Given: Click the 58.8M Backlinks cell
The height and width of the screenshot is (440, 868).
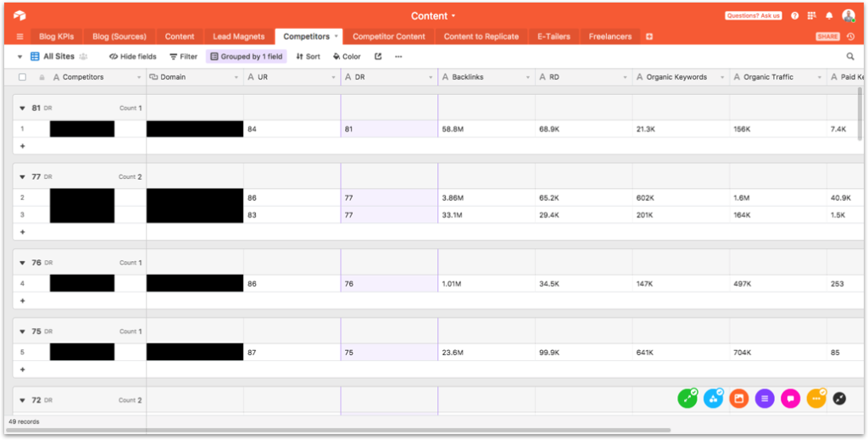Looking at the screenshot, I should [487, 129].
